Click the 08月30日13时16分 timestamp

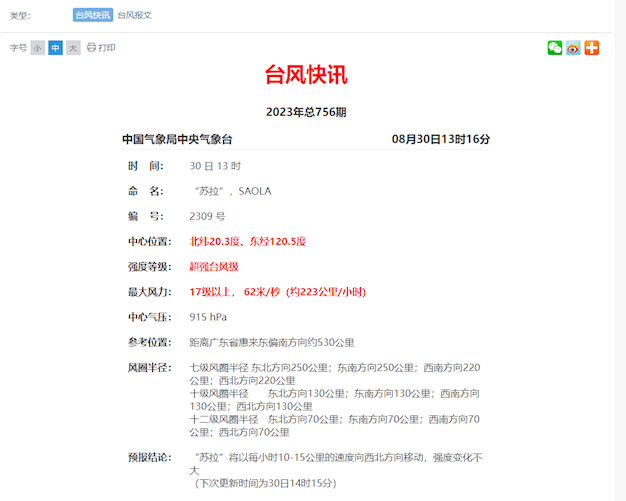[440, 139]
